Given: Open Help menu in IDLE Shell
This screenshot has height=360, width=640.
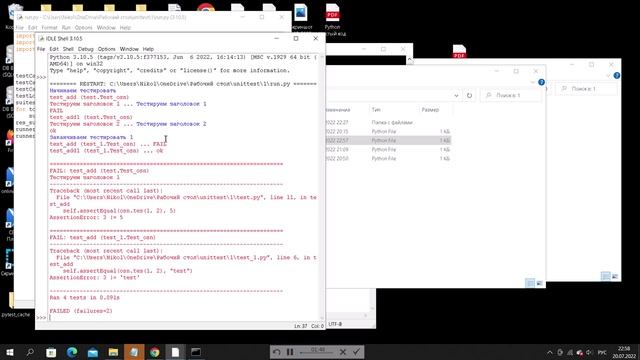Looking at the screenshot, I should (148, 49).
